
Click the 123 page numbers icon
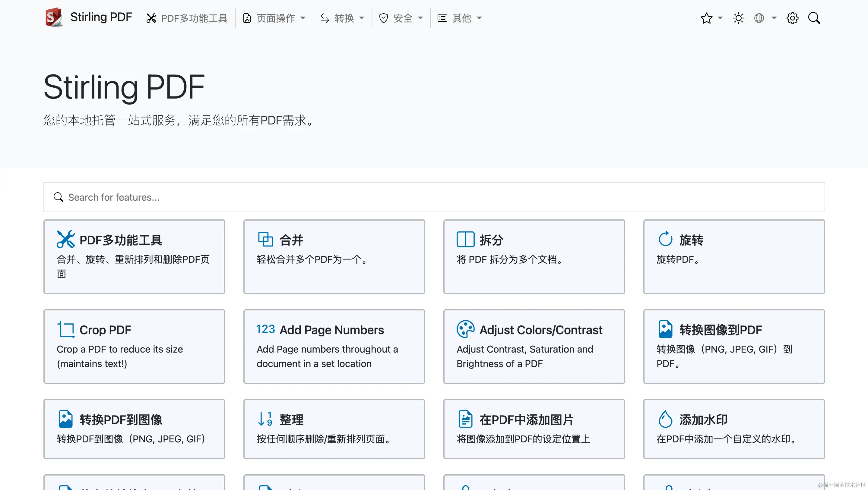click(265, 329)
